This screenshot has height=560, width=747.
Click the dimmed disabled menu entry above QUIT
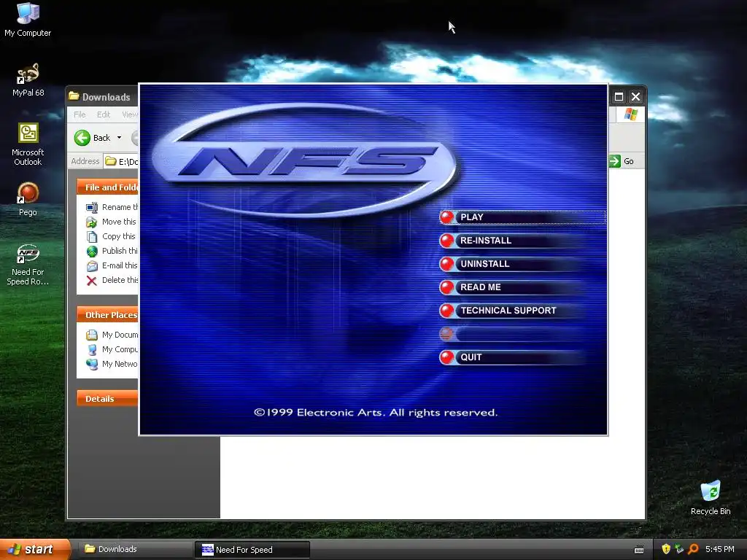512,334
